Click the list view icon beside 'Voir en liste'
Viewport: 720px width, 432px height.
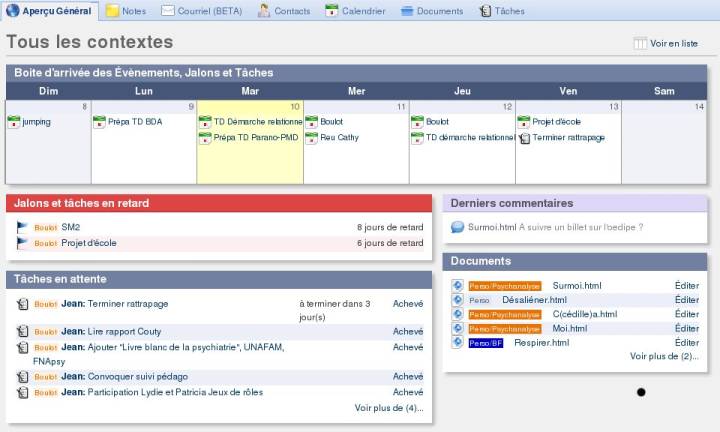pos(640,43)
